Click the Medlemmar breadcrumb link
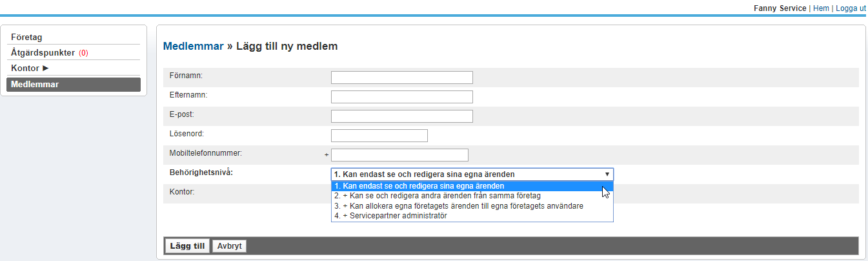Viewport: 868px width, 261px height. click(x=193, y=46)
